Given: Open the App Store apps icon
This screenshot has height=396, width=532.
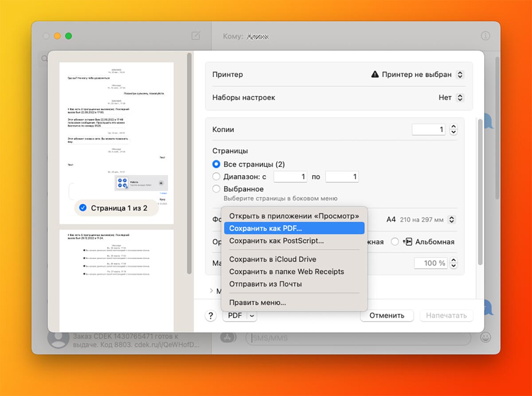Looking at the screenshot, I should pyautogui.click(x=227, y=337).
